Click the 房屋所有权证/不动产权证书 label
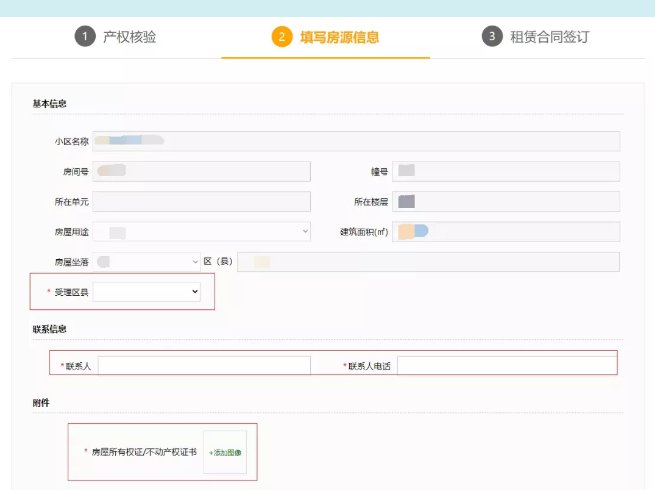 click(x=136, y=452)
